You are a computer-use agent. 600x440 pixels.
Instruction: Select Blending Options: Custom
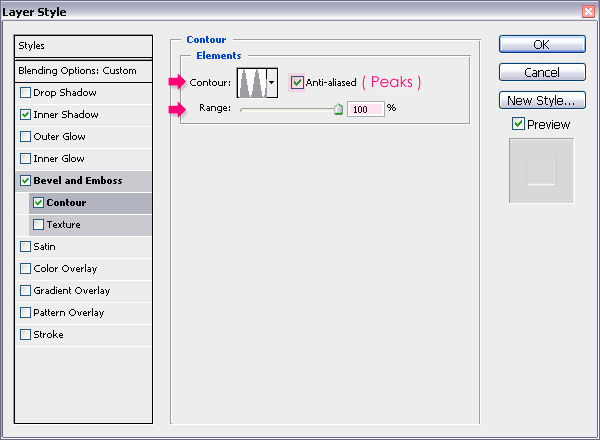point(83,71)
